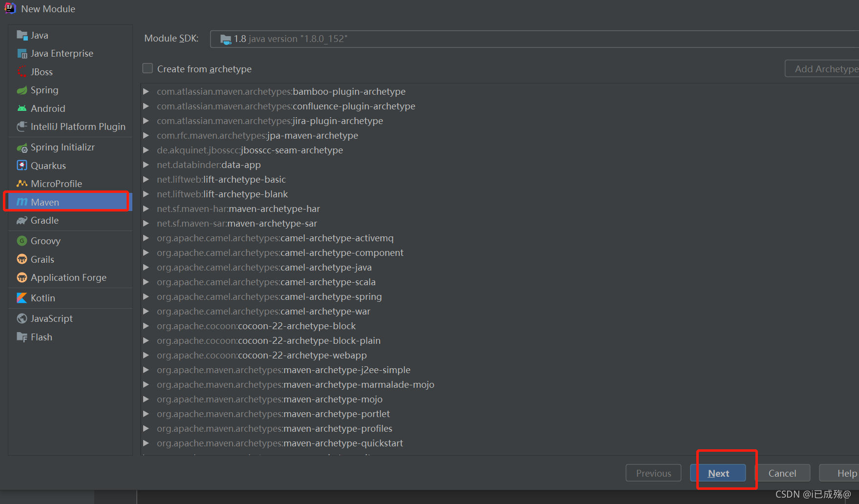This screenshot has width=859, height=504.
Task: Pick JavaScript from the module types
Action: (x=70, y=318)
